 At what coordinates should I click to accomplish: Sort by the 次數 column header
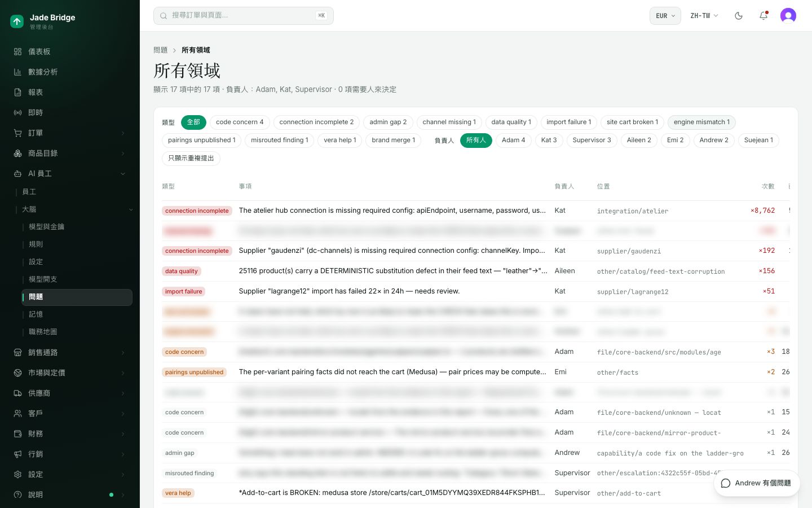point(767,186)
